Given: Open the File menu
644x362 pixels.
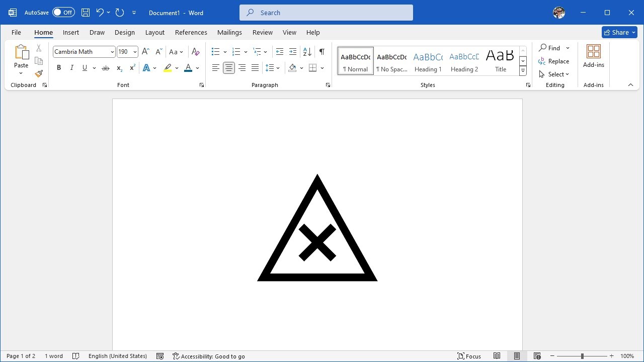Looking at the screenshot, I should tap(16, 32).
